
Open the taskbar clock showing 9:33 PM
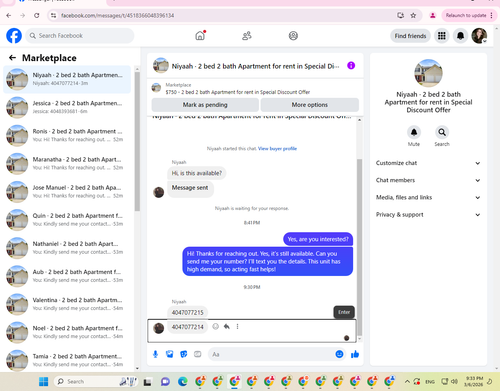474,381
